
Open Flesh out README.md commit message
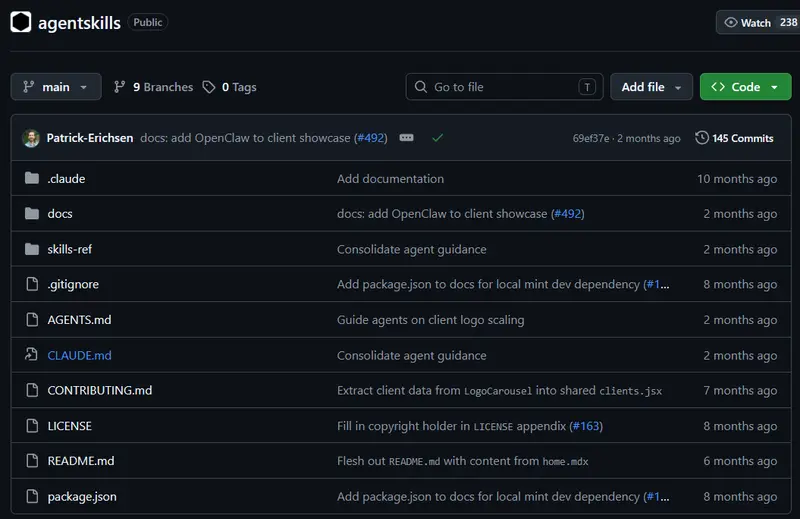coord(463,461)
